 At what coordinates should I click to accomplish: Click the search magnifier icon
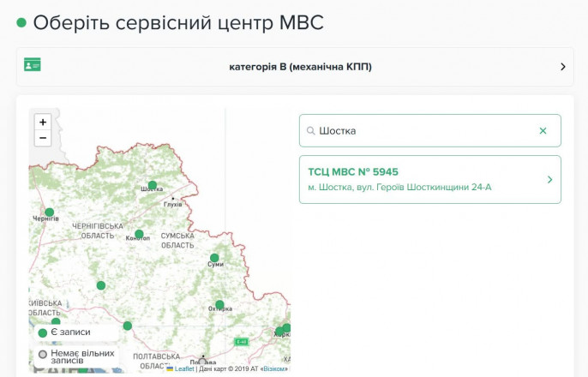(310, 131)
